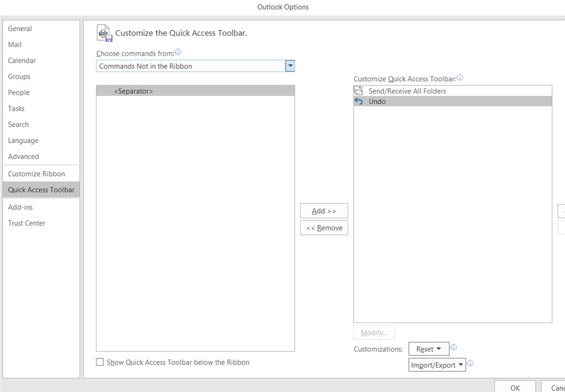Select Send/Receive All Folders in toolbar list
This screenshot has width=565, height=392.
click(452, 91)
